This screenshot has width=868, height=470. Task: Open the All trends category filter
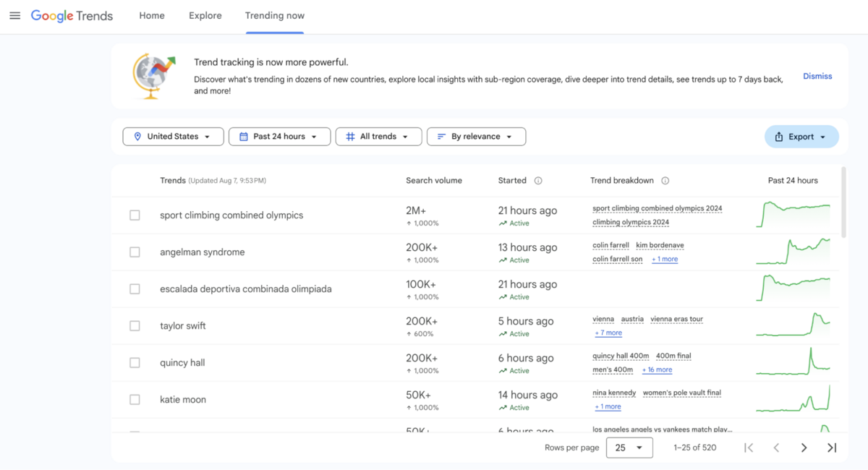(378, 137)
